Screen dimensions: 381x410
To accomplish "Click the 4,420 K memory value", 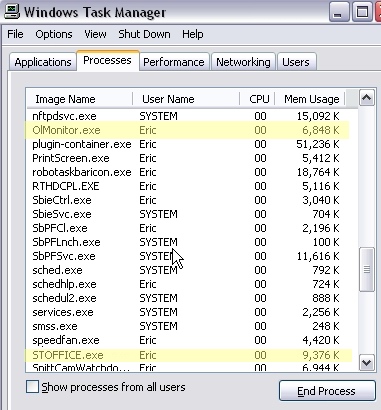I will [x=321, y=340].
